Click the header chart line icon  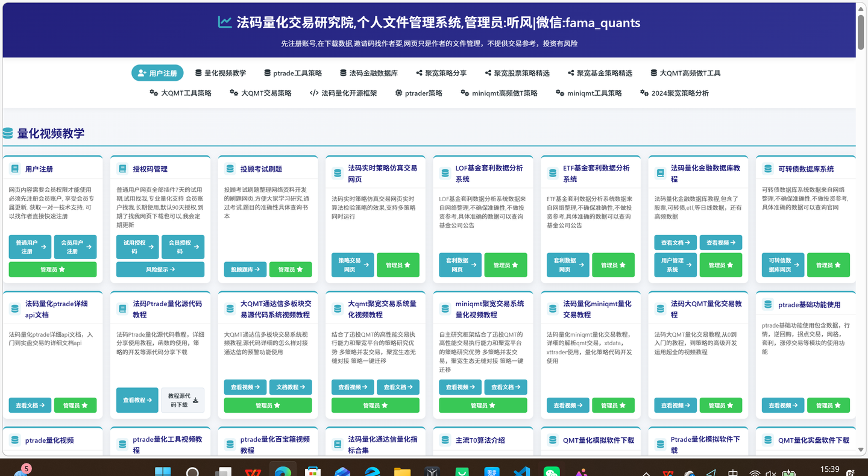[x=225, y=22]
